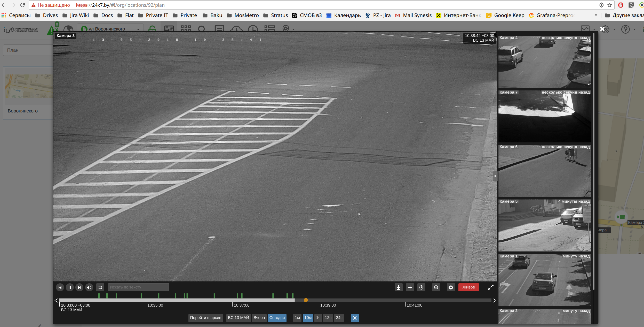Image resolution: width=644 pixels, height=327 pixels.
Task: Set timeline scale to 1ч
Action: tap(318, 318)
